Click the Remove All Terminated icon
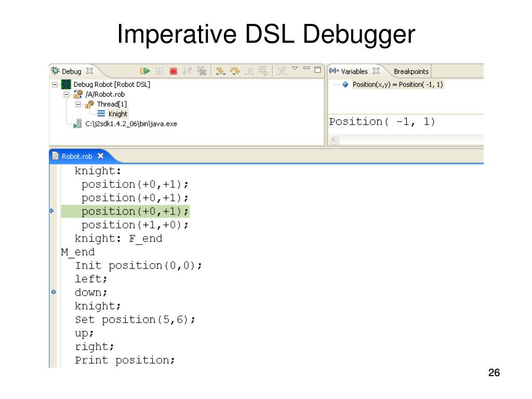Viewport: 532px width, 399px height. (x=202, y=71)
